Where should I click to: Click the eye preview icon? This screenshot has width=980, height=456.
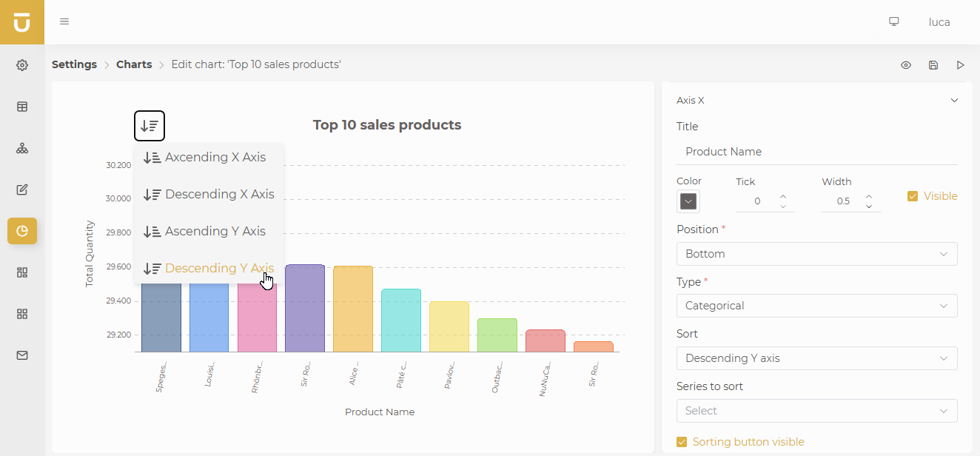pos(906,65)
